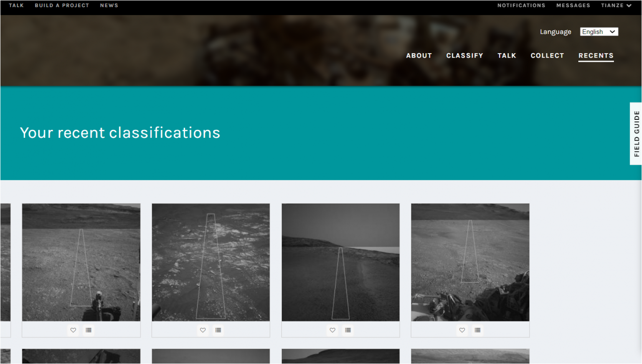The image size is (642, 364).
Task: Go to the CLASSIFY page
Action: (x=464, y=56)
